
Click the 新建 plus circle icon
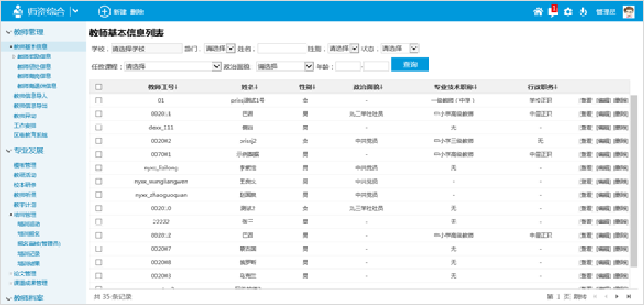[x=104, y=12]
